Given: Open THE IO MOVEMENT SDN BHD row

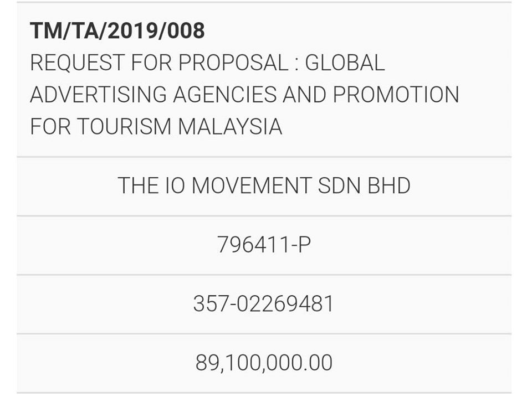Looking at the screenshot, I should click(x=264, y=186).
